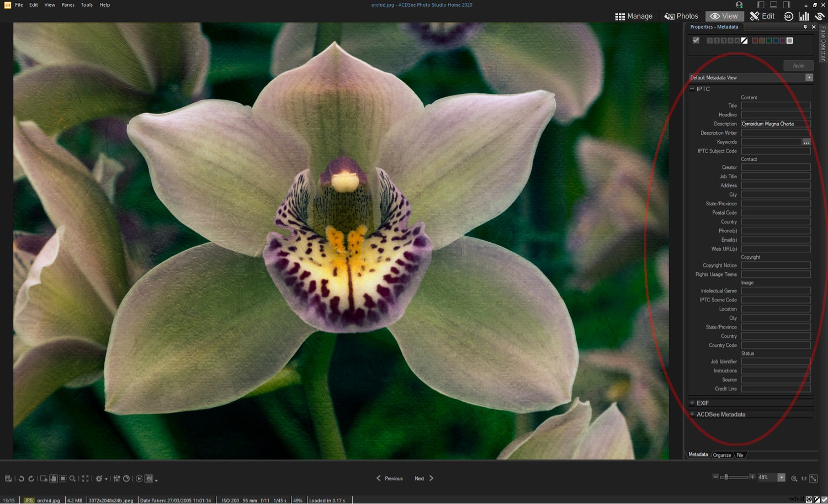
Task: Open the Default Metadata View dropdown
Action: click(809, 77)
